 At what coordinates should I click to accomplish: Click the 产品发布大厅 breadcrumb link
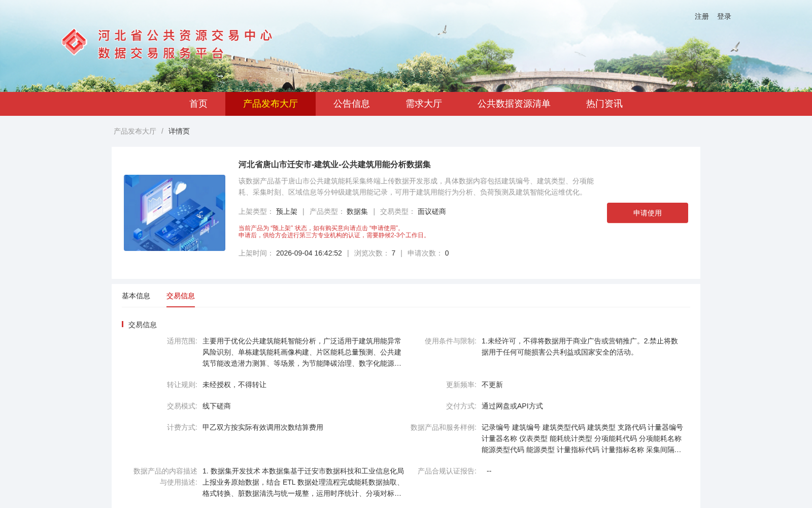135,131
